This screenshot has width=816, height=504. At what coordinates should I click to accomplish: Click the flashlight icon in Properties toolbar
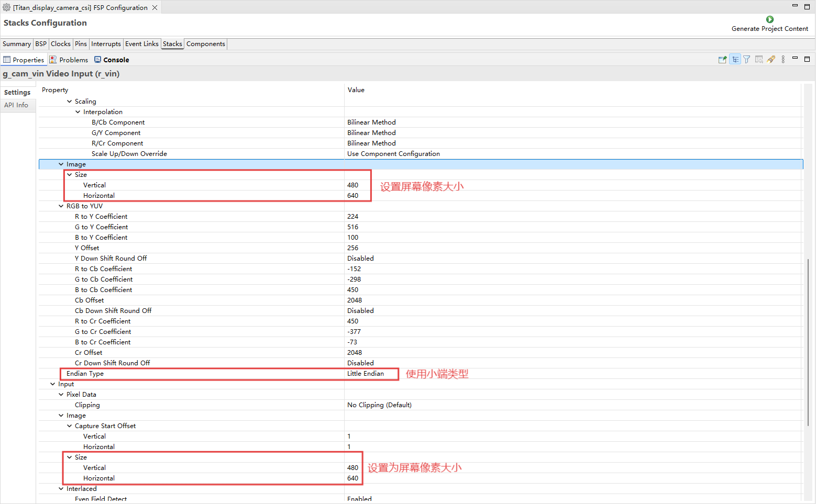(771, 60)
